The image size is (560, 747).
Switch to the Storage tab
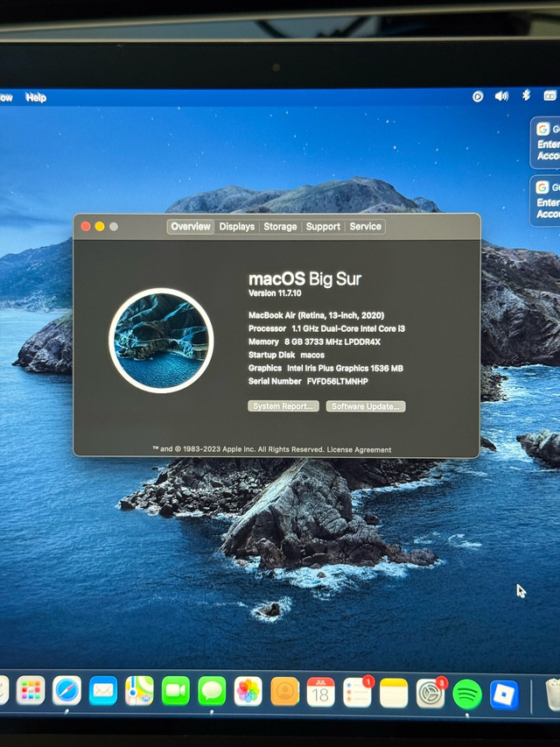pos(280,227)
